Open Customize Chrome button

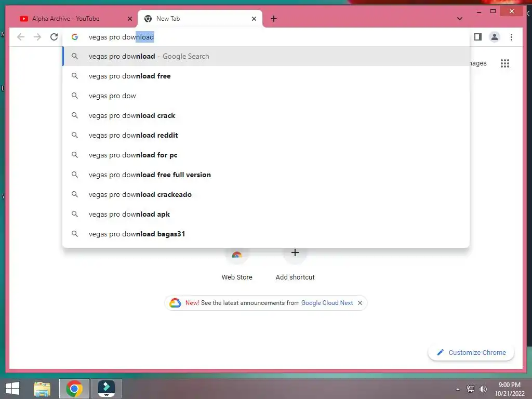click(471, 352)
